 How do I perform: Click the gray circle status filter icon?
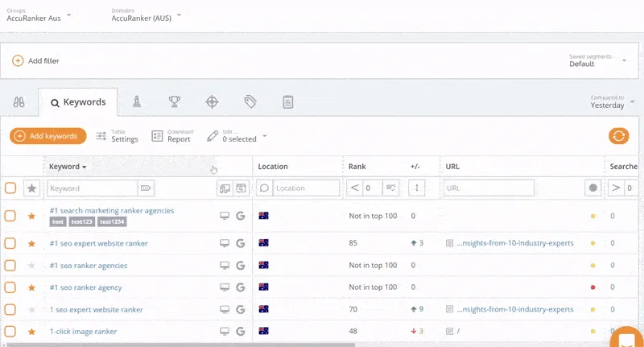(592, 188)
